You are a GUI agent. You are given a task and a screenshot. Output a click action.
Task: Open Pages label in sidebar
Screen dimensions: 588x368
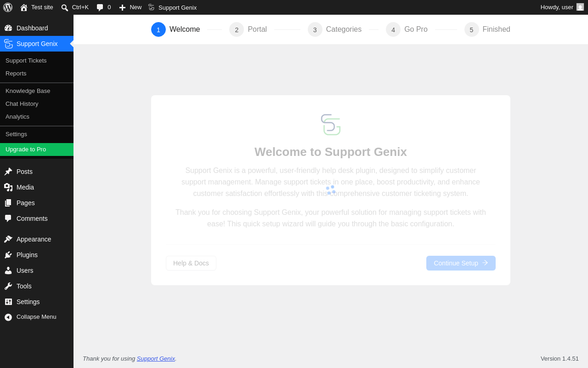(x=26, y=203)
